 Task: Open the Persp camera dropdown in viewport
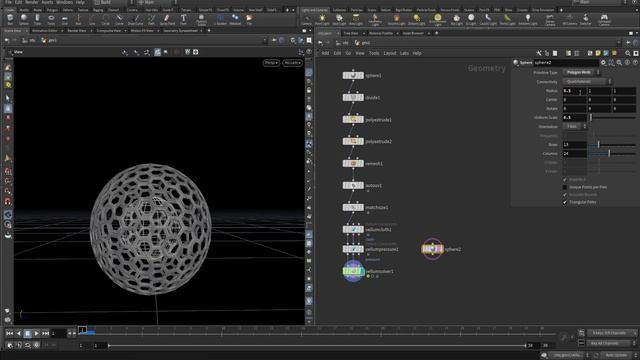tap(271, 63)
